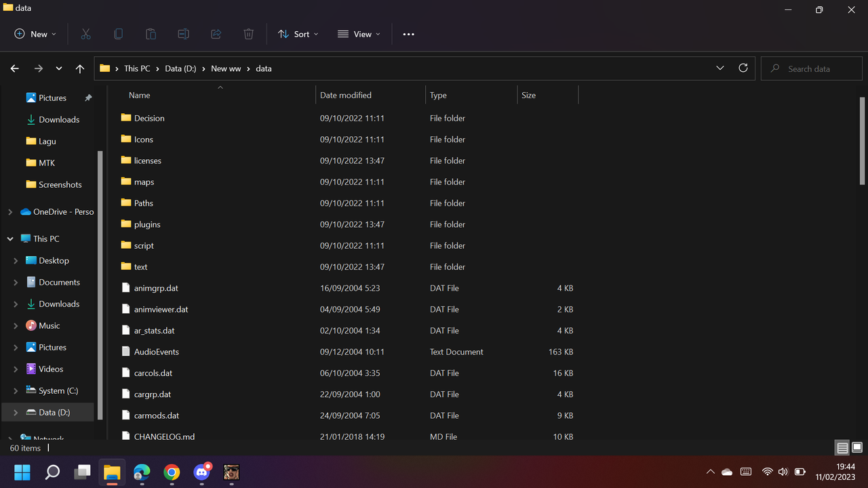Expand OneDrive tree node
Viewport: 868px width, 488px height.
[9, 212]
